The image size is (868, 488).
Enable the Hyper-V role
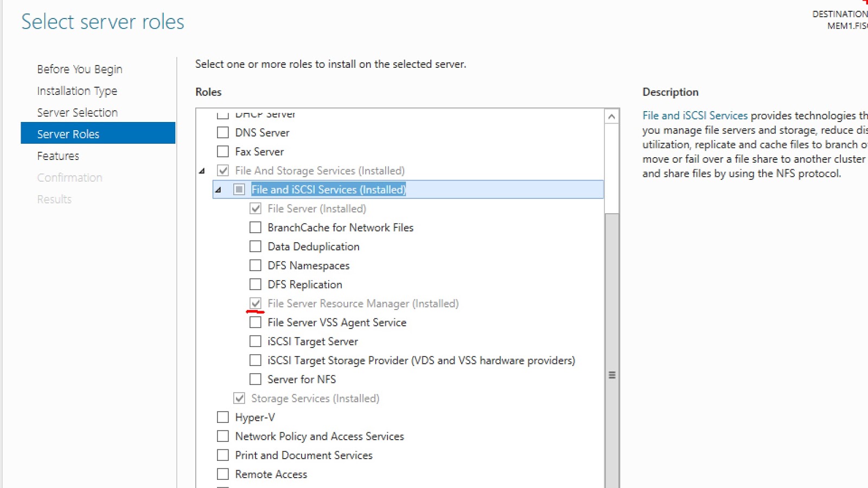tap(222, 417)
